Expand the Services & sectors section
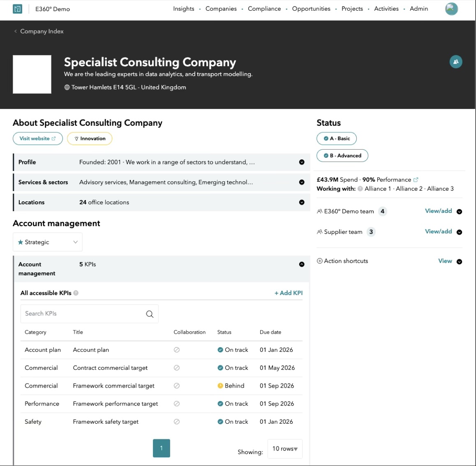This screenshot has width=476, height=466. (x=301, y=182)
